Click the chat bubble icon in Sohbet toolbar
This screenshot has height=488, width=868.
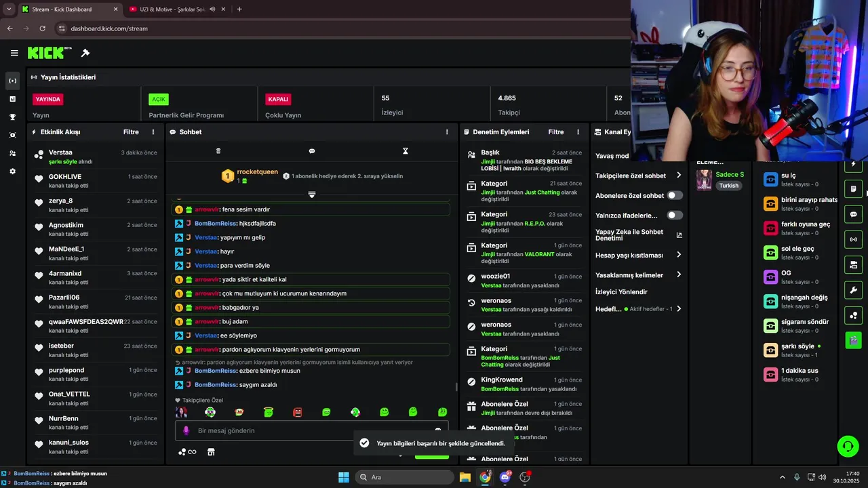pos(312,151)
